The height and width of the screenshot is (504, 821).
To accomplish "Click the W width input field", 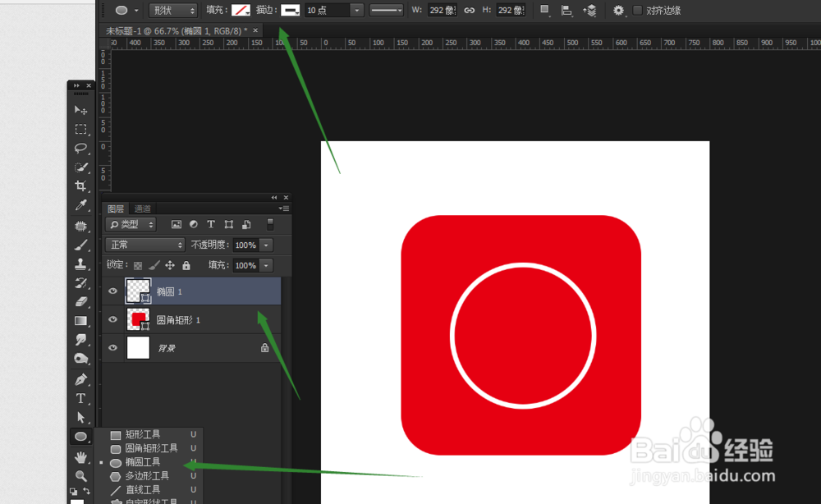I will (443, 10).
